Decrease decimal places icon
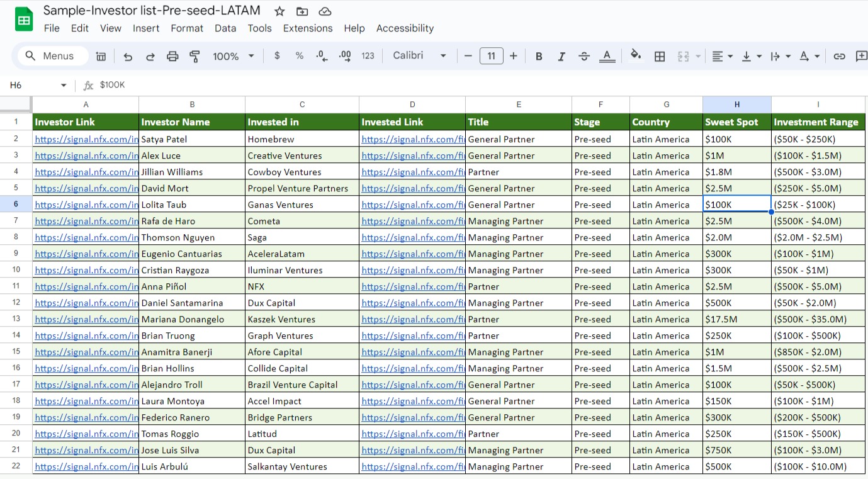The width and height of the screenshot is (868, 479). pyautogui.click(x=322, y=56)
